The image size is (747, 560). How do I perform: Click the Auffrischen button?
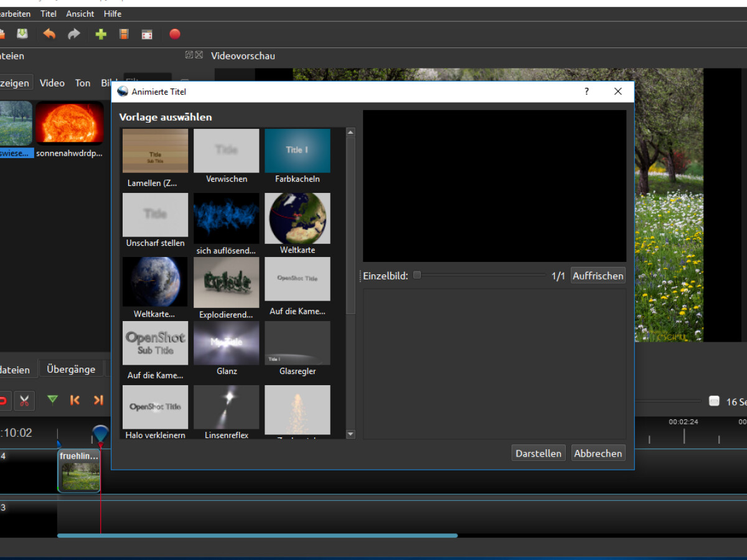tap(598, 276)
